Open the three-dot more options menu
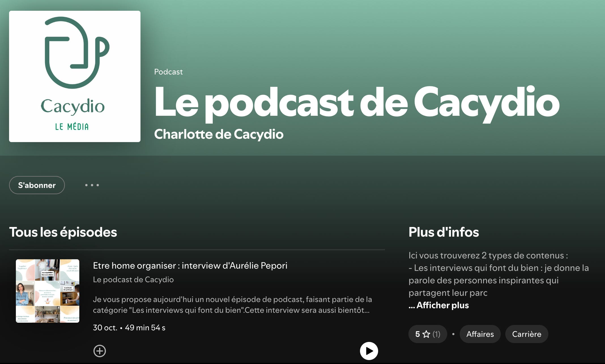 coord(92,185)
